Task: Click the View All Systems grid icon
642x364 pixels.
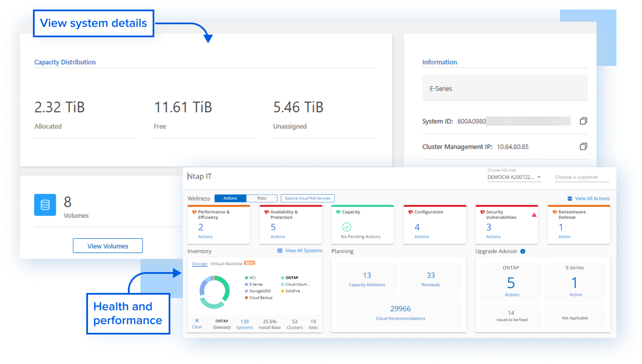Action: coord(280,250)
